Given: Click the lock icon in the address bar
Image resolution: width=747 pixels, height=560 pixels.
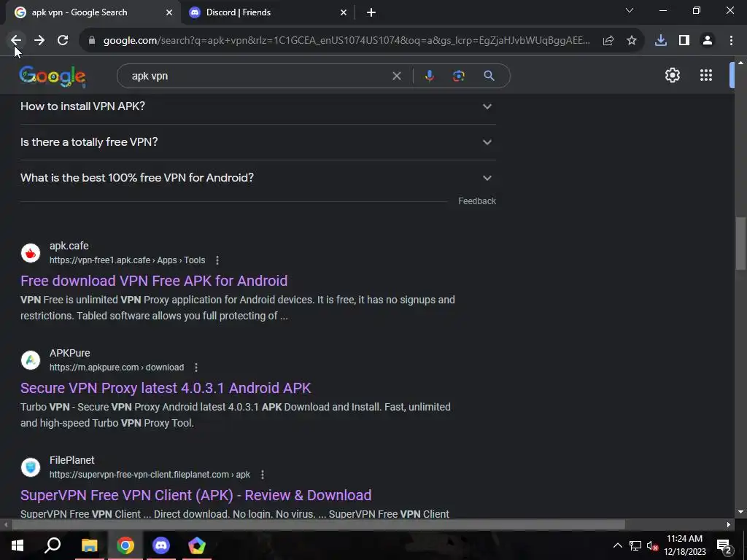Looking at the screenshot, I should (x=92, y=41).
